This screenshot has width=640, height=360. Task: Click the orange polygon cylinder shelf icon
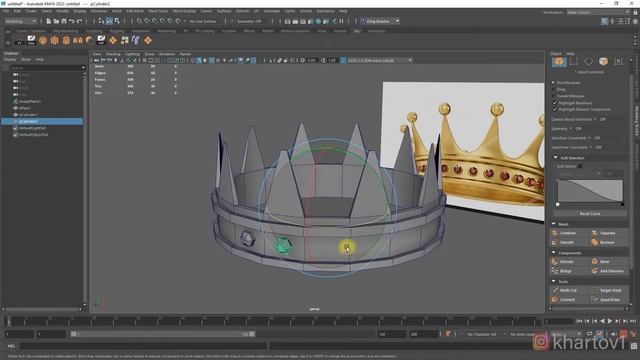point(66,40)
